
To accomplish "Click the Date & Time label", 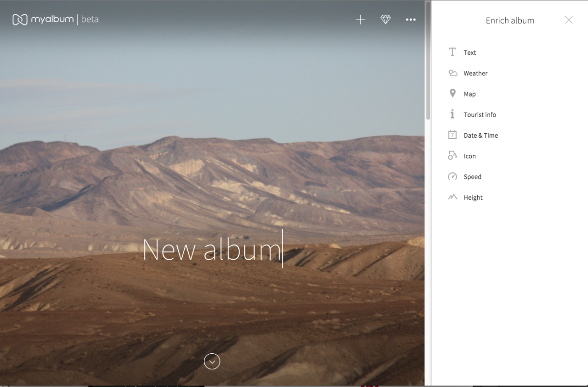I will click(480, 136).
